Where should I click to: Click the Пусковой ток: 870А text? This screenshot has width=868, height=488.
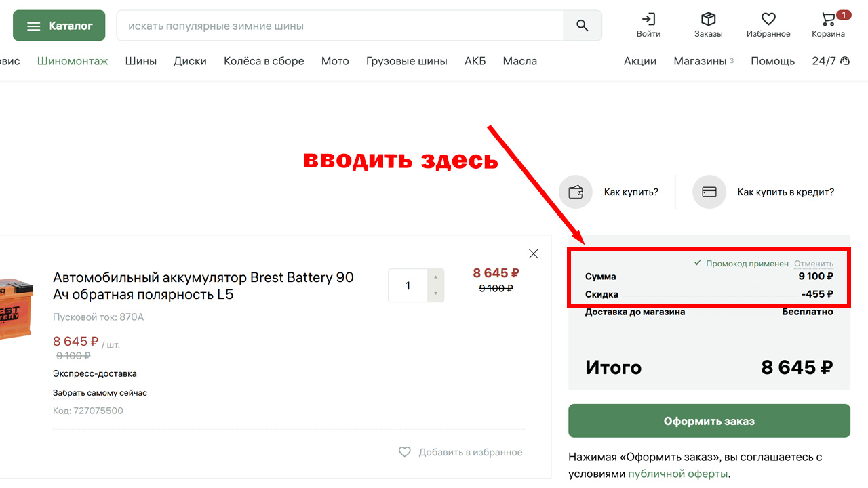click(98, 317)
